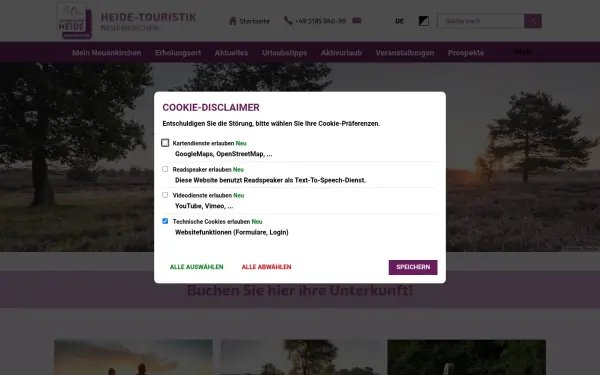The width and height of the screenshot is (600, 375).
Task: Open the bottom-left sunset teaser image
Action: point(133,357)
